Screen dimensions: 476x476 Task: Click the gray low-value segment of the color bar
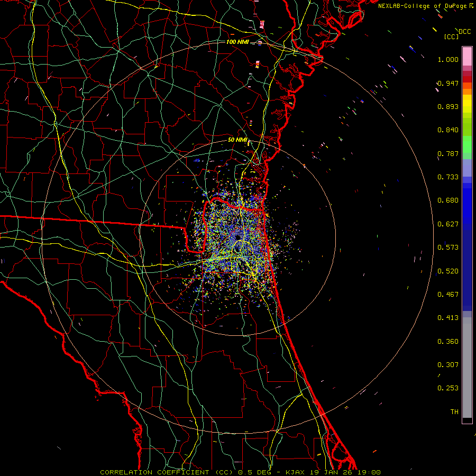click(467, 368)
